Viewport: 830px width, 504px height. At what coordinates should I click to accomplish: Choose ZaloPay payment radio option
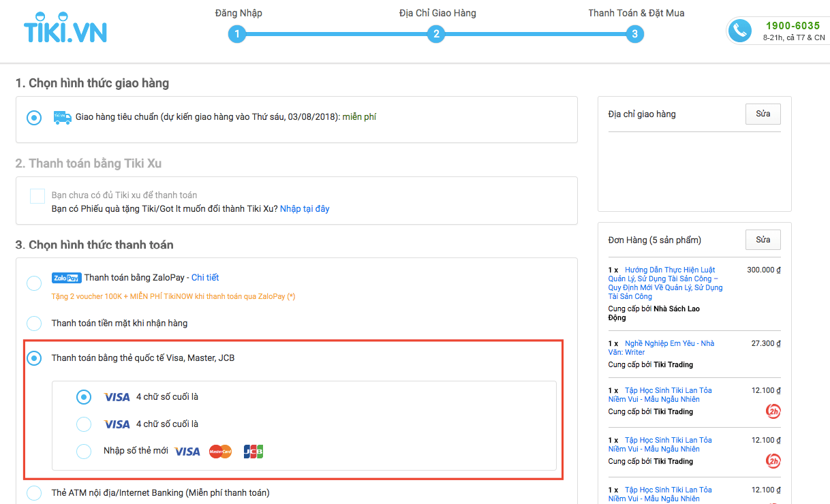34,283
